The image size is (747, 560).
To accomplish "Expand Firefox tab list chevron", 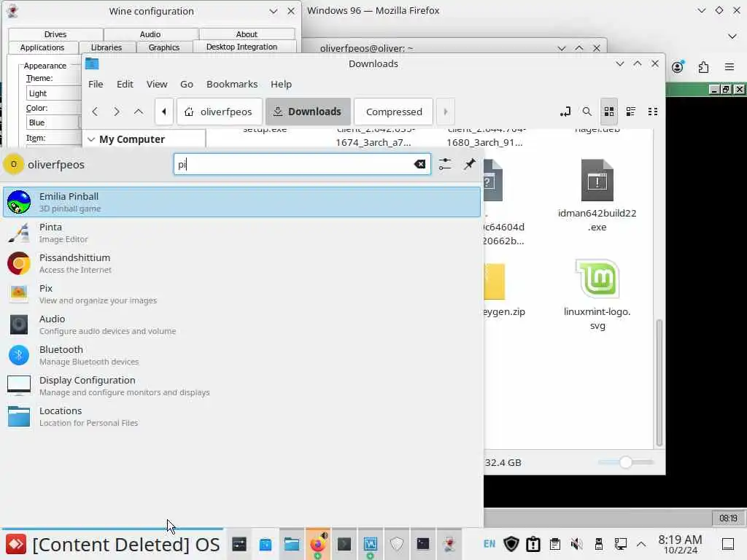I will coord(732,36).
